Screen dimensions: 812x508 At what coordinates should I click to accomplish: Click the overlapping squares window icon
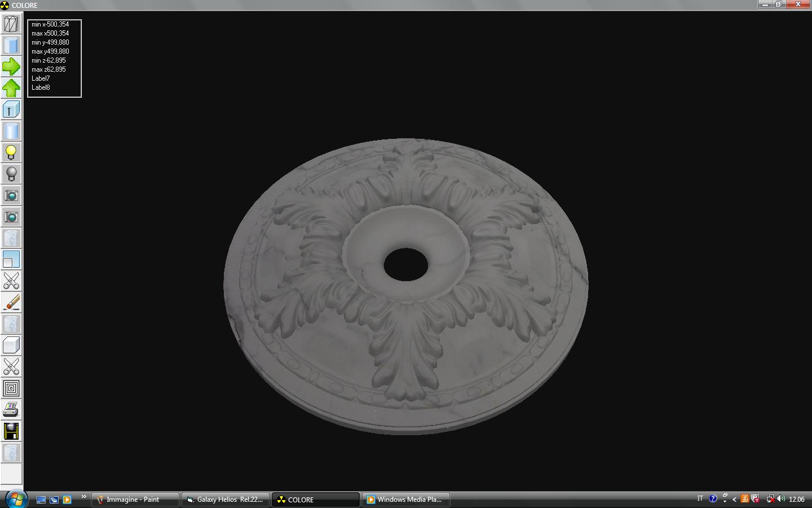tap(11, 260)
